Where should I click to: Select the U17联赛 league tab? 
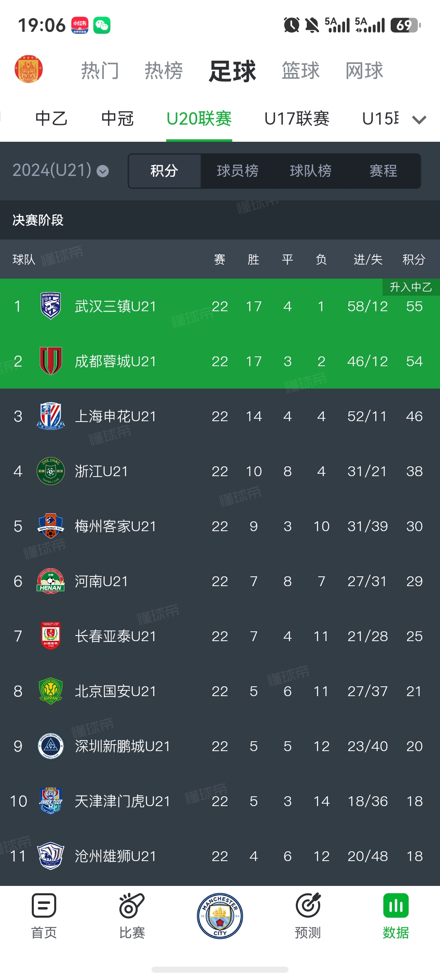297,119
